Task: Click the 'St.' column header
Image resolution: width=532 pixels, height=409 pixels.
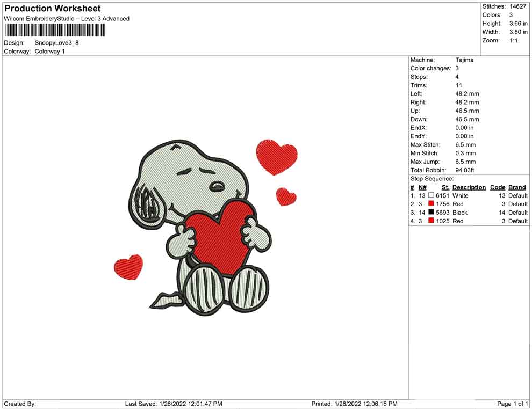Action: point(445,187)
